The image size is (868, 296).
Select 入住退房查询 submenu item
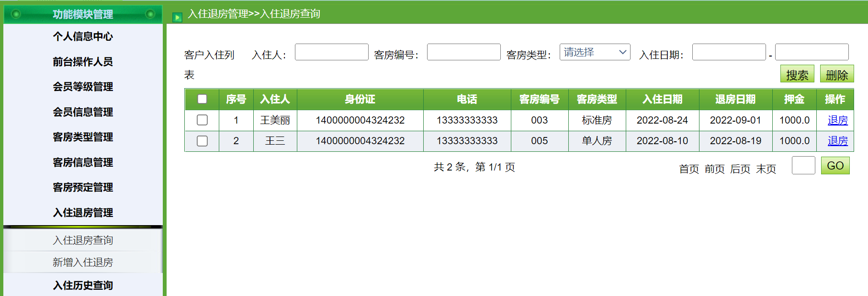83,240
